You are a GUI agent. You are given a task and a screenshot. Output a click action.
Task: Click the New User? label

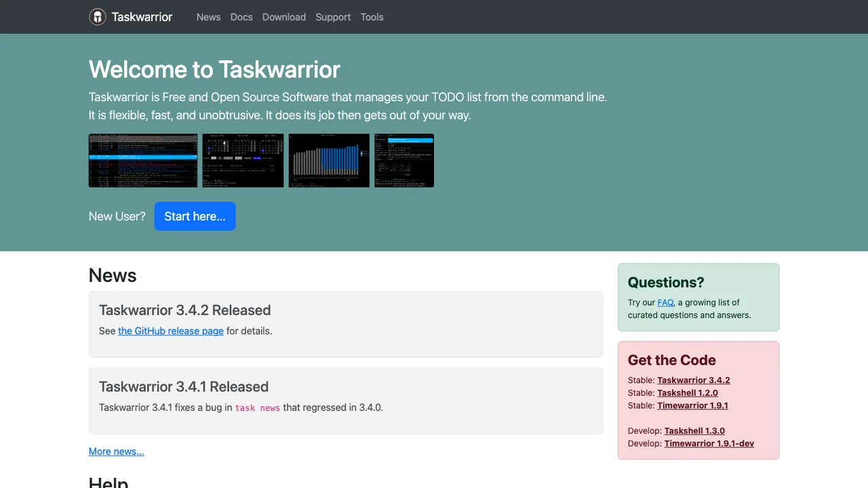pyautogui.click(x=117, y=216)
